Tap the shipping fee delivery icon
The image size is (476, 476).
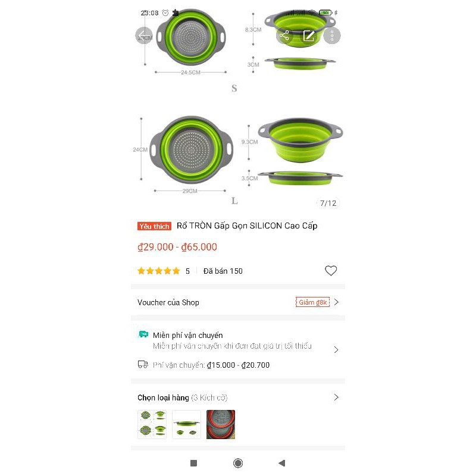tap(143, 364)
